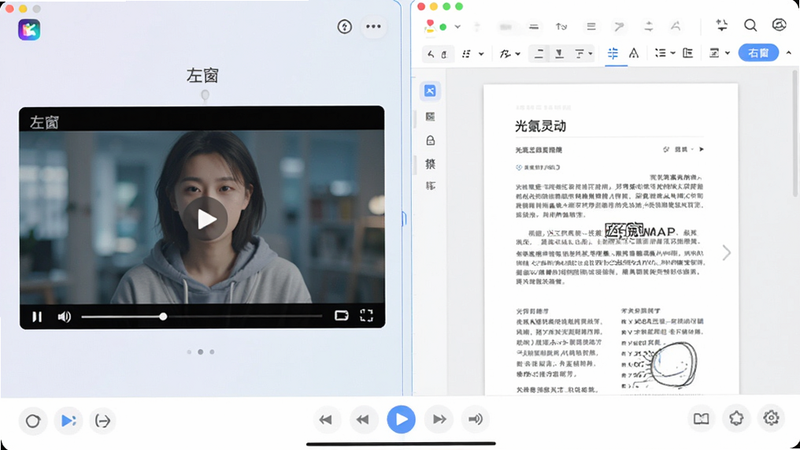Toggle the lock icon in document sidebar

[430, 140]
